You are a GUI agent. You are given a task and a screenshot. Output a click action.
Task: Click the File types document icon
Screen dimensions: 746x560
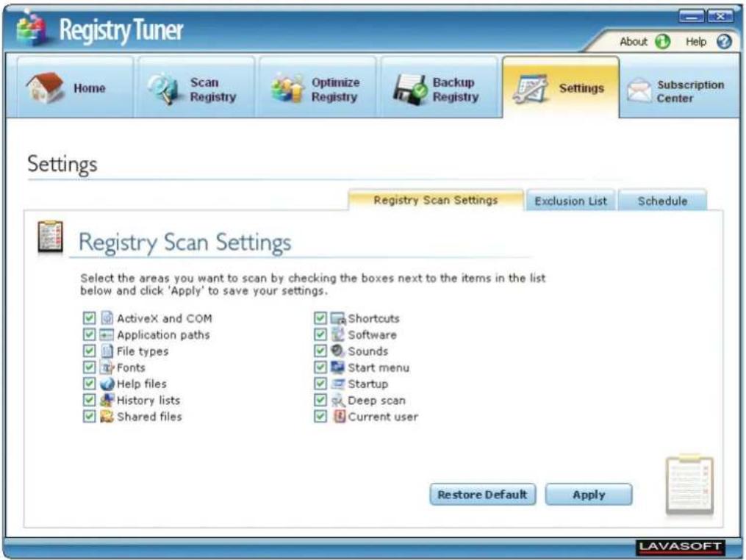click(x=107, y=351)
